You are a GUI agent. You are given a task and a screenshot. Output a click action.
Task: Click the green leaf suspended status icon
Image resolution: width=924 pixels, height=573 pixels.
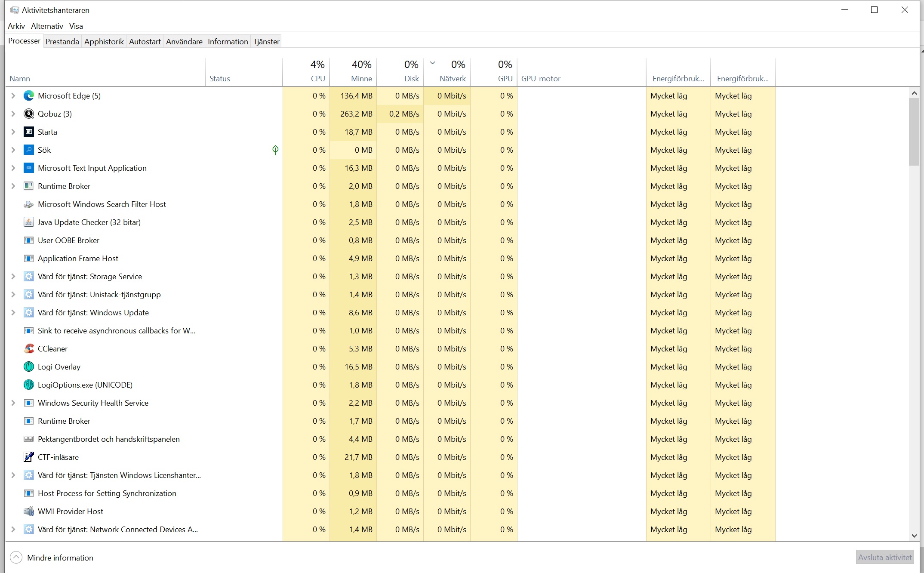(275, 150)
